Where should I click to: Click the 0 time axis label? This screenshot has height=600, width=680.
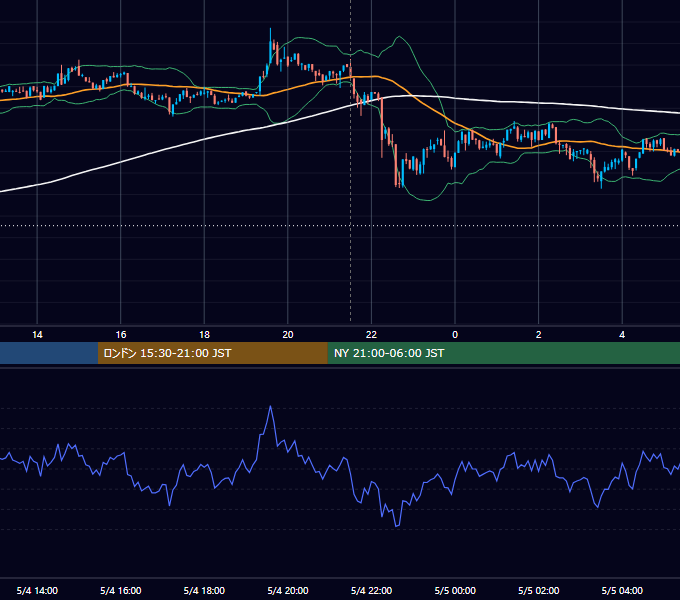tap(455, 335)
